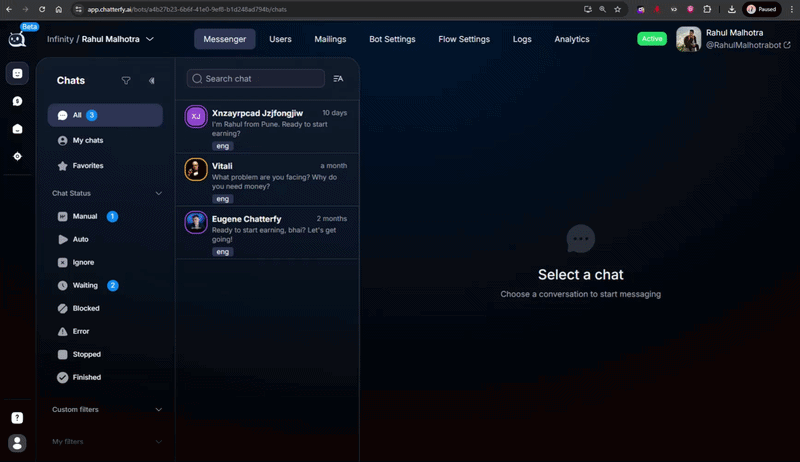Collapse the Custom filters section chevron
Viewport: 800px width, 462px height.
(x=159, y=409)
